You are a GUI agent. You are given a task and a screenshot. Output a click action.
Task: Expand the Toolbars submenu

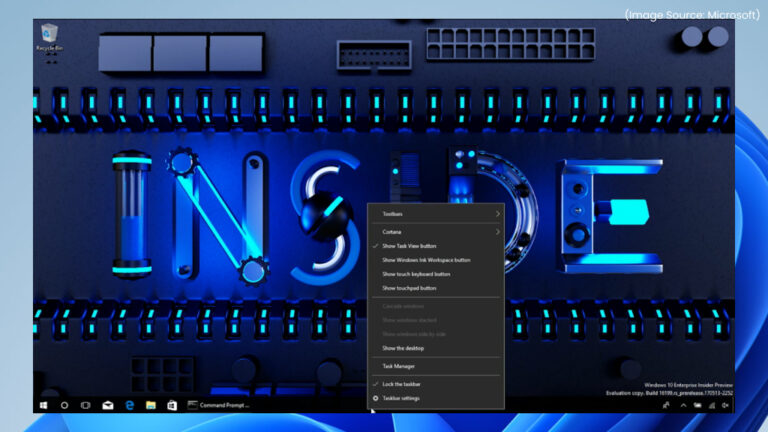(436, 214)
